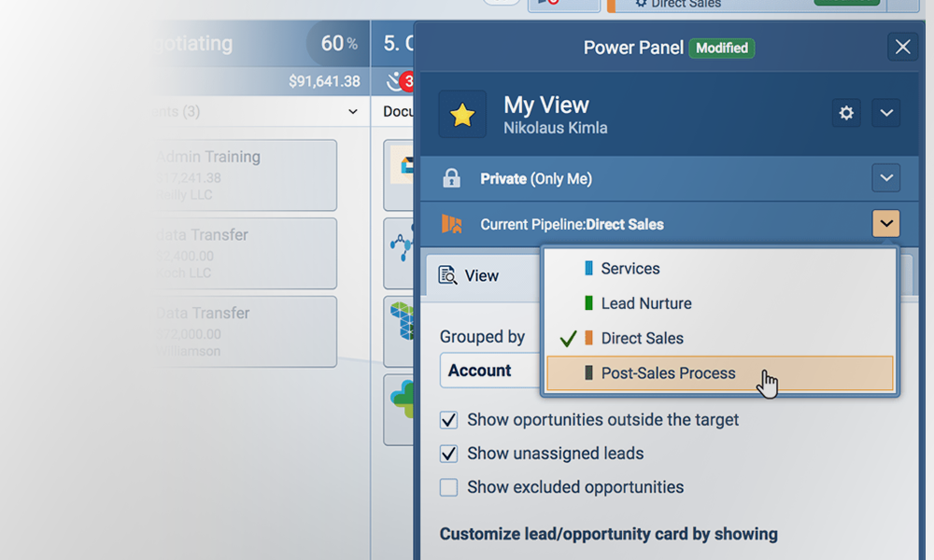
Task: Enable Show excluded opportunities
Action: coord(449,487)
